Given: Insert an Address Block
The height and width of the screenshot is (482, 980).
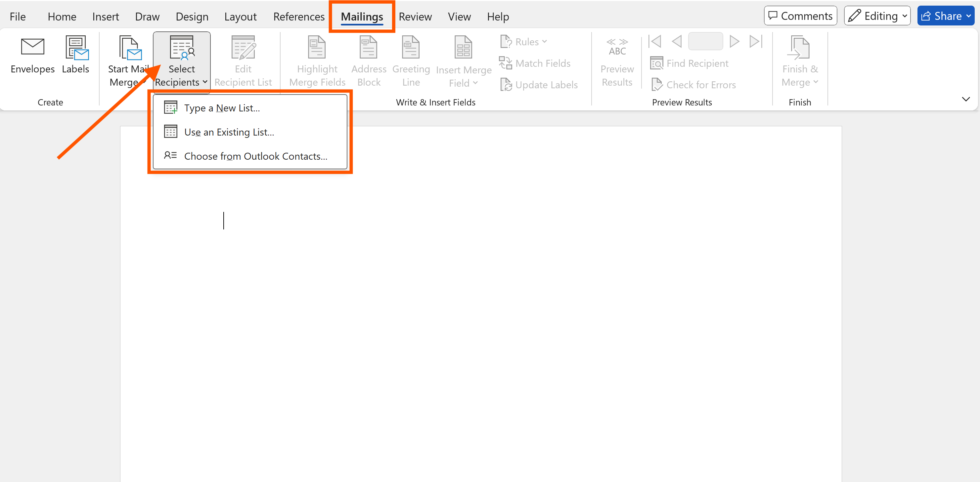Looking at the screenshot, I should (369, 61).
